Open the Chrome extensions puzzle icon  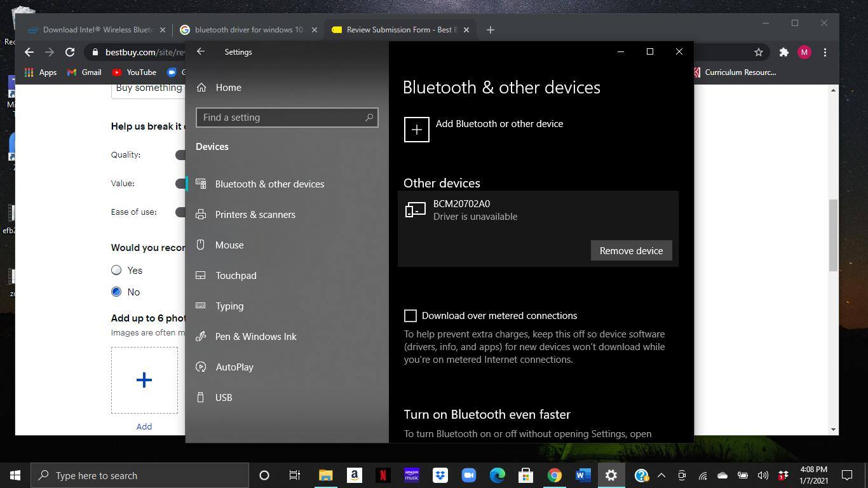pyautogui.click(x=783, y=52)
